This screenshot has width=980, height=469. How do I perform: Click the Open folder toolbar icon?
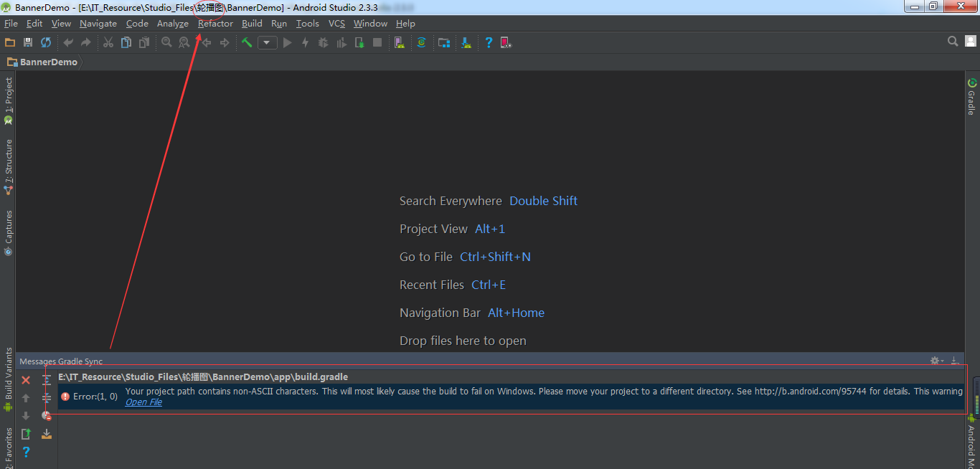click(x=10, y=42)
